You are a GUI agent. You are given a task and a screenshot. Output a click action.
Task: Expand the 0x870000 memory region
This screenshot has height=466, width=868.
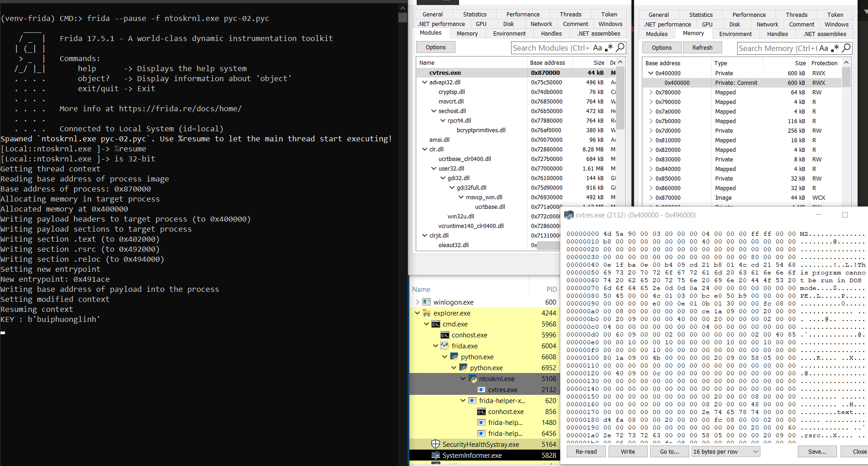click(x=651, y=197)
